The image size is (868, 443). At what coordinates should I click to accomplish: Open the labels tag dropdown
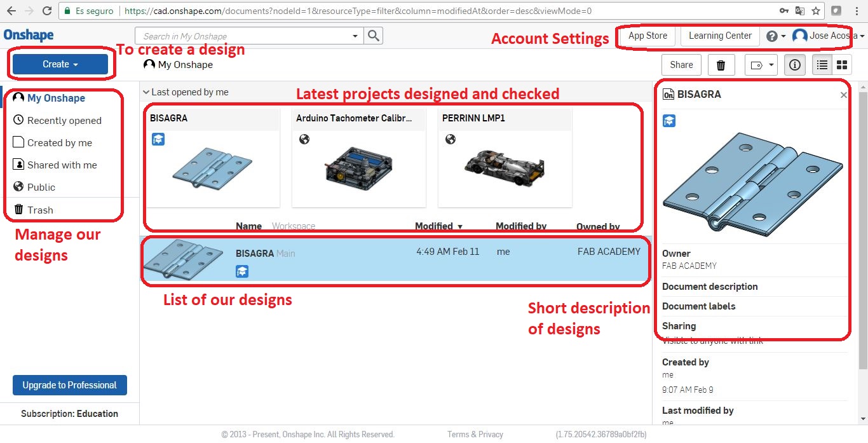point(761,65)
